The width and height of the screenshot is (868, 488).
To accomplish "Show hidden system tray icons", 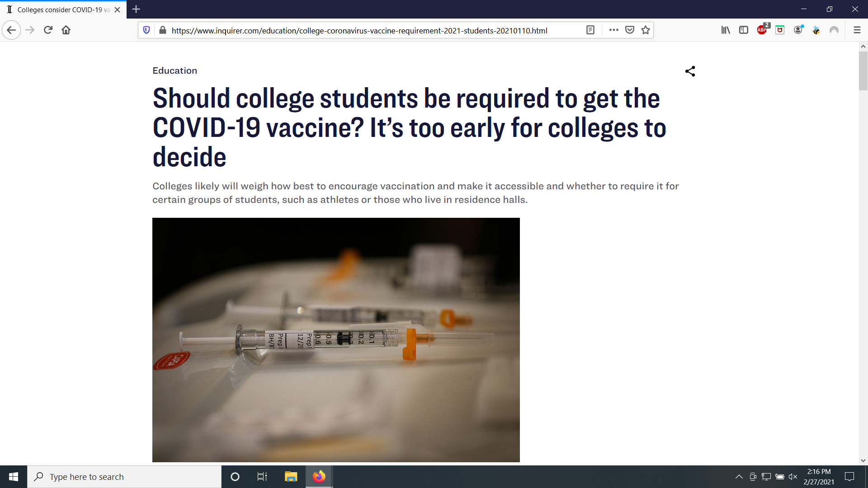I will (x=739, y=477).
